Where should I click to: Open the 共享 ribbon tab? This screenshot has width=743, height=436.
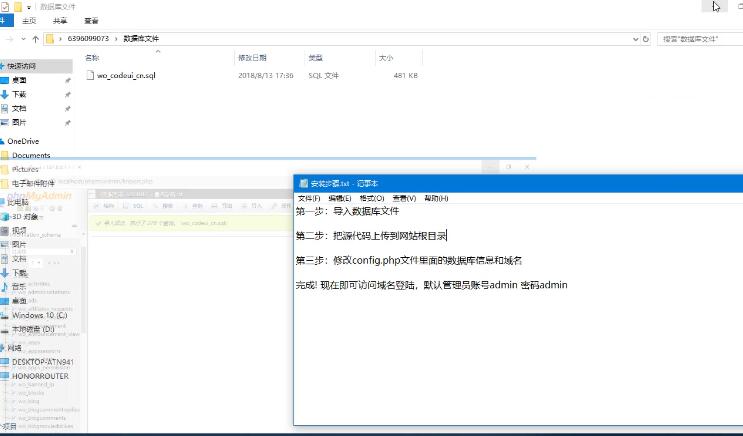click(61, 20)
